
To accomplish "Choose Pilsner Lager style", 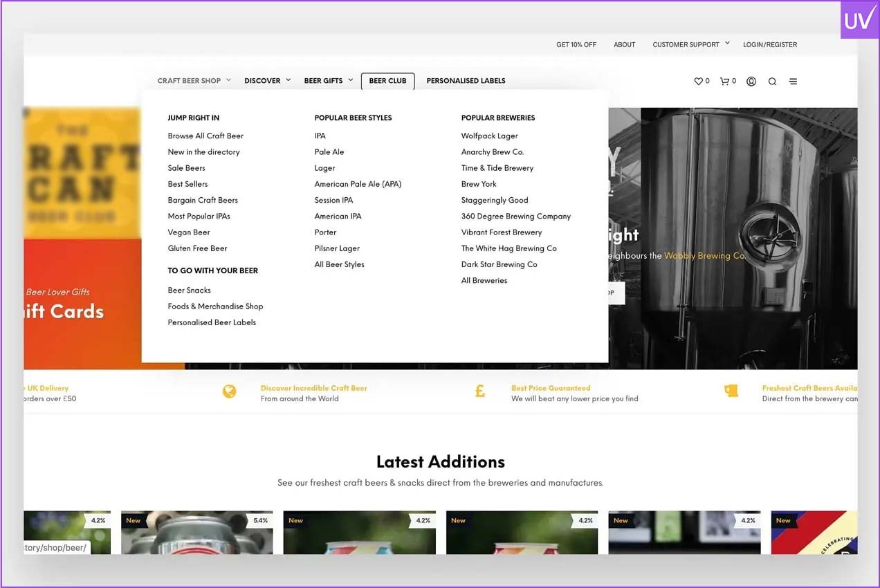I will point(337,248).
